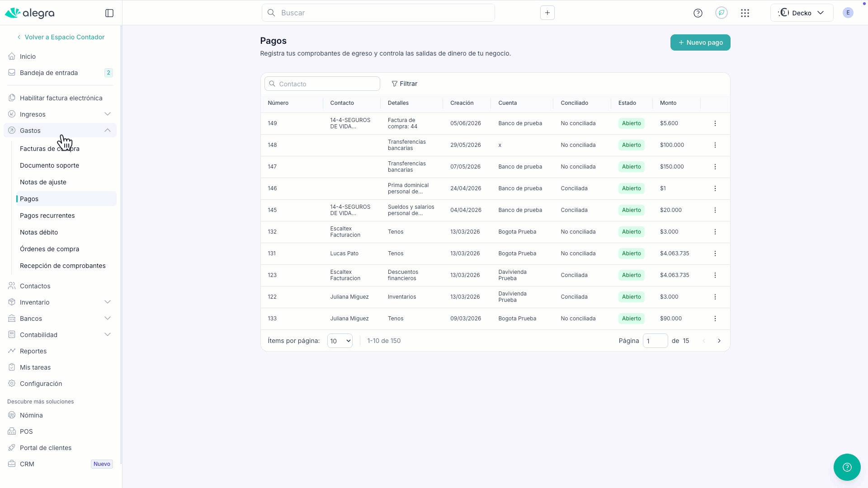Open the help question mark icon in header
Viewport: 868px width, 488px height.
[698, 13]
